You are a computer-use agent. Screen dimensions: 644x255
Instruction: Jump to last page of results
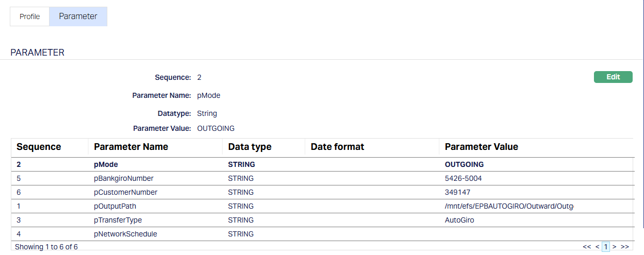(624, 247)
